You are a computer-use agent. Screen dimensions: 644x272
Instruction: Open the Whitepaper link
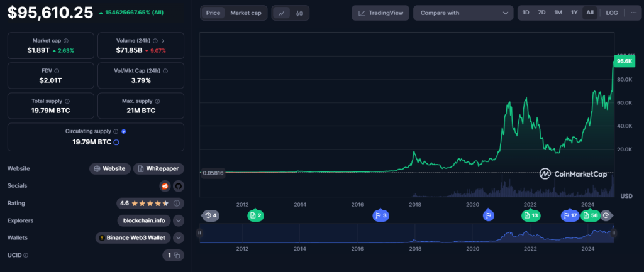pos(158,168)
